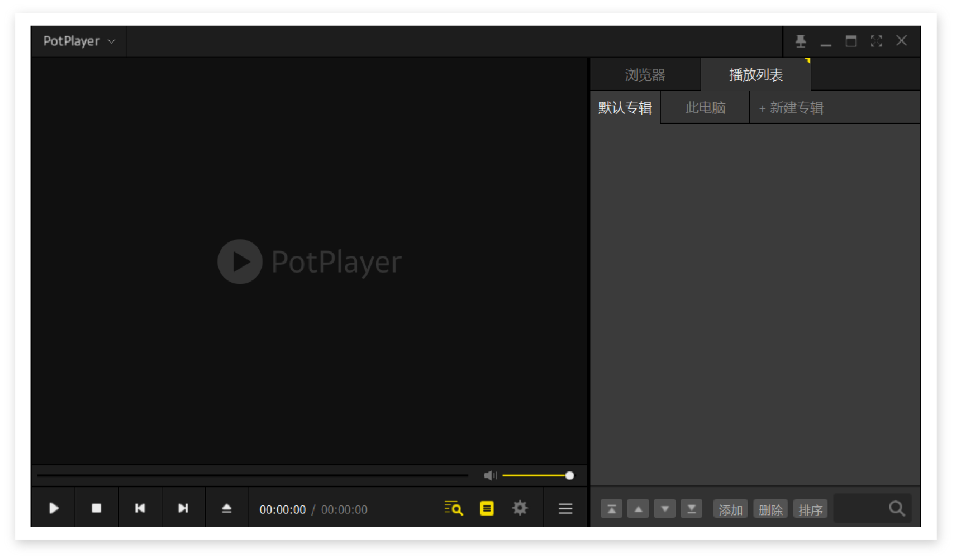Viewport: 955px width, 560px height.
Task: Open a file with the eject icon
Action: (227, 508)
